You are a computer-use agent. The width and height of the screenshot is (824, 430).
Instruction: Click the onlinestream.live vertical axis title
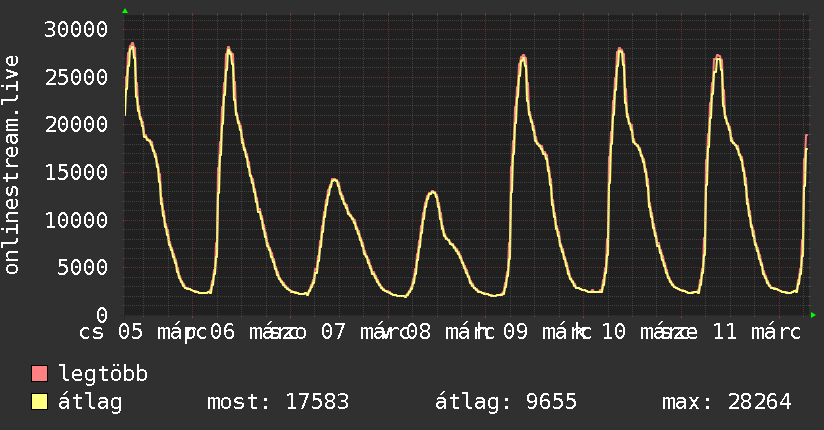[x=11, y=165]
